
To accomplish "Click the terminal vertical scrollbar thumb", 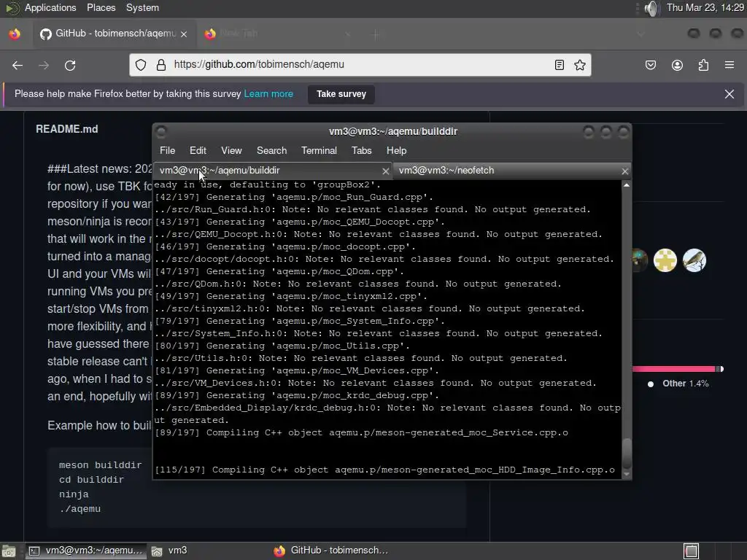I will click(627, 454).
